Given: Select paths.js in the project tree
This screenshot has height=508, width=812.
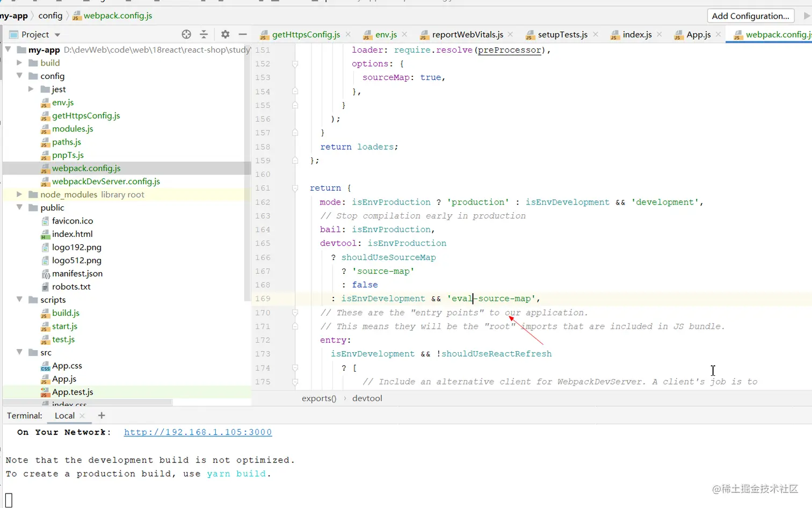Looking at the screenshot, I should [67, 142].
